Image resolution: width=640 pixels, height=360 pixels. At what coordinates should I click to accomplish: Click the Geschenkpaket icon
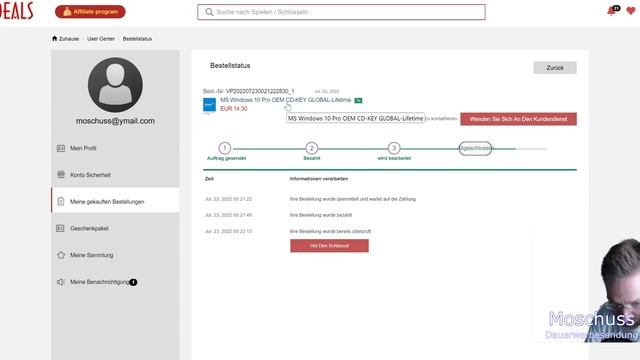60,228
